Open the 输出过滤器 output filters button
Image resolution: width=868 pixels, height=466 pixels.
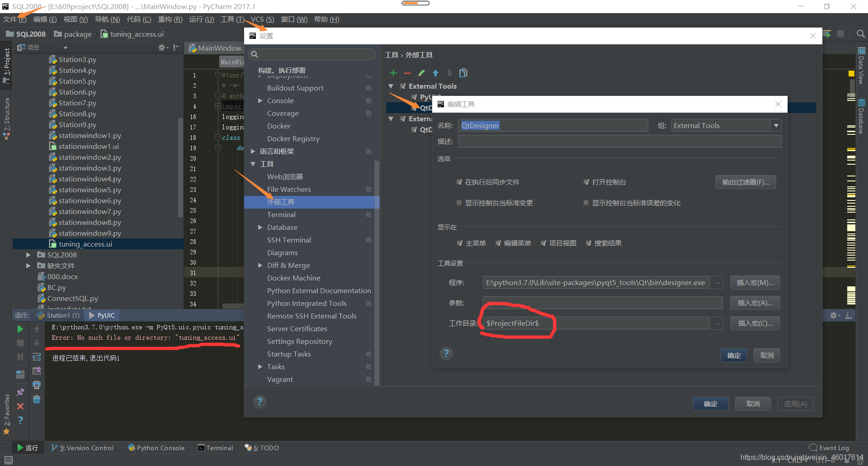[746, 182]
